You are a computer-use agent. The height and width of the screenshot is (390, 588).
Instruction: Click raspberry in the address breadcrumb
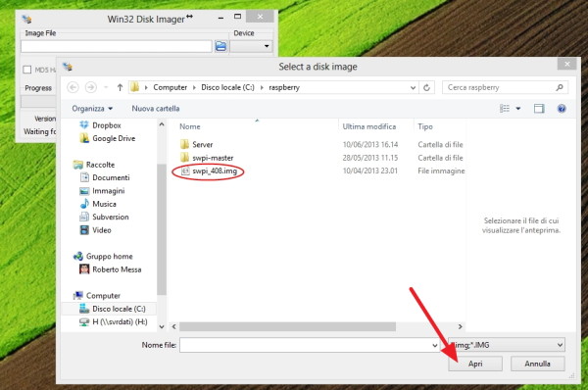[284, 87]
